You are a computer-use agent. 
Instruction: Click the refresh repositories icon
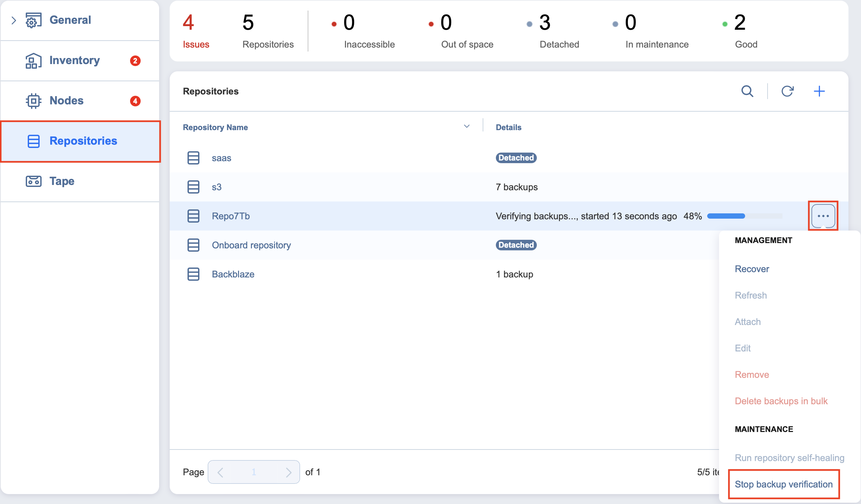coord(787,91)
